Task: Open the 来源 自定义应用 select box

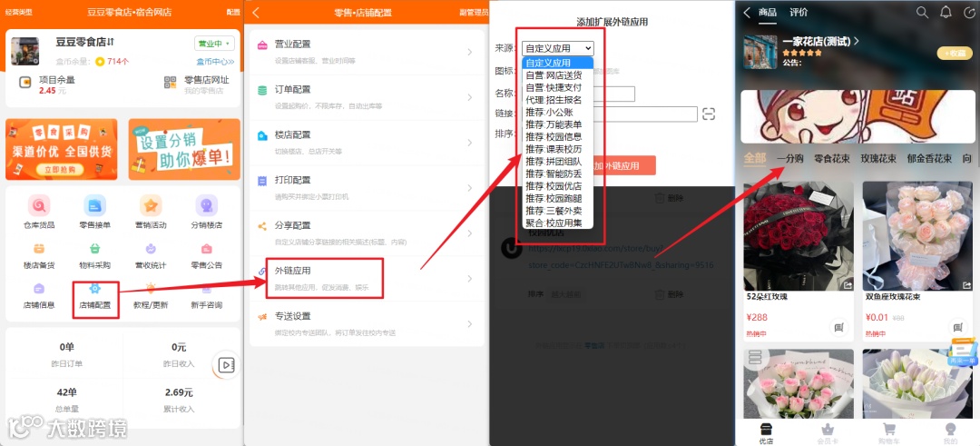Action: [557, 48]
